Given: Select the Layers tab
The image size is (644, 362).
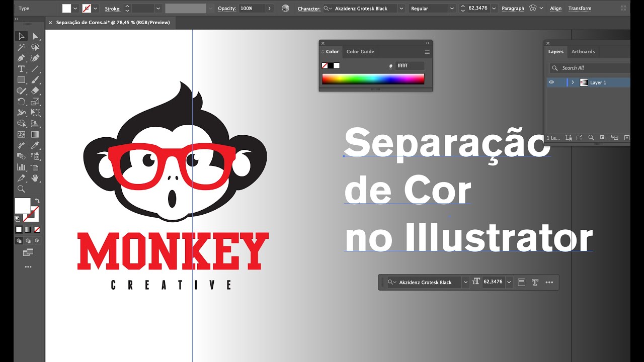Looking at the screenshot, I should pyautogui.click(x=556, y=51).
